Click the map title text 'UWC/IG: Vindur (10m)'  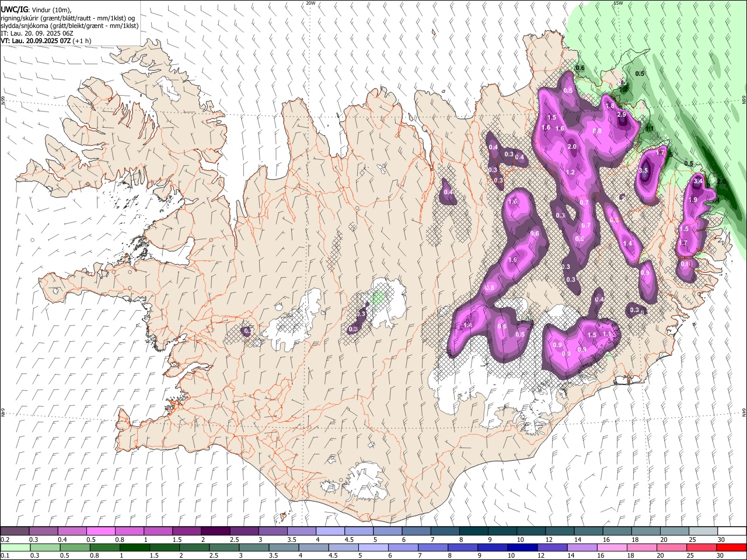click(x=36, y=10)
